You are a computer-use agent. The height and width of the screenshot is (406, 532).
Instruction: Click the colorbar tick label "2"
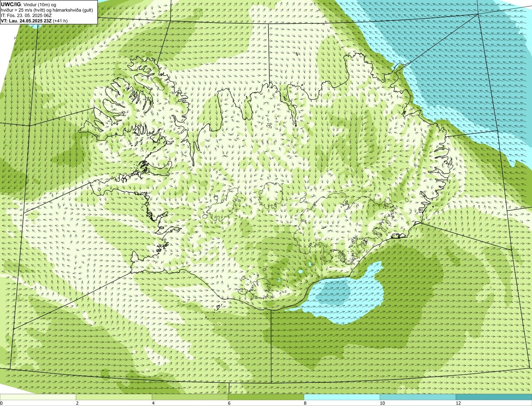point(77,403)
